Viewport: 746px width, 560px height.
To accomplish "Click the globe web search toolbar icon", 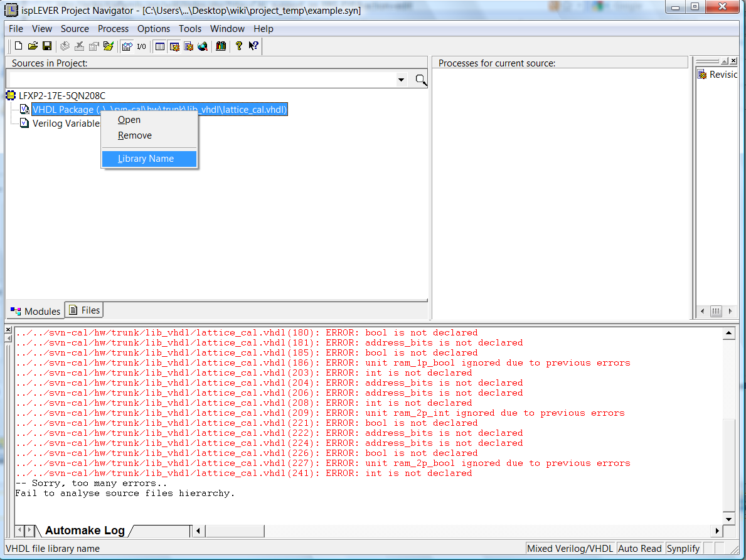I will 203,46.
